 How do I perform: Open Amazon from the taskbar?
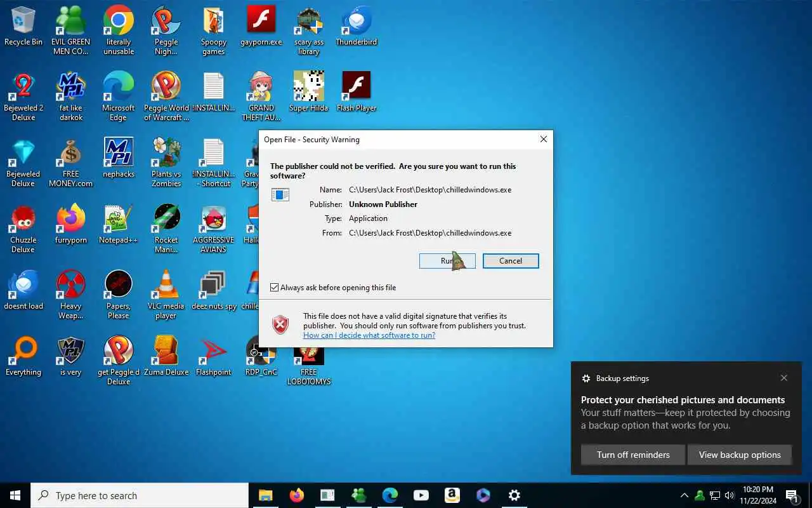452,495
